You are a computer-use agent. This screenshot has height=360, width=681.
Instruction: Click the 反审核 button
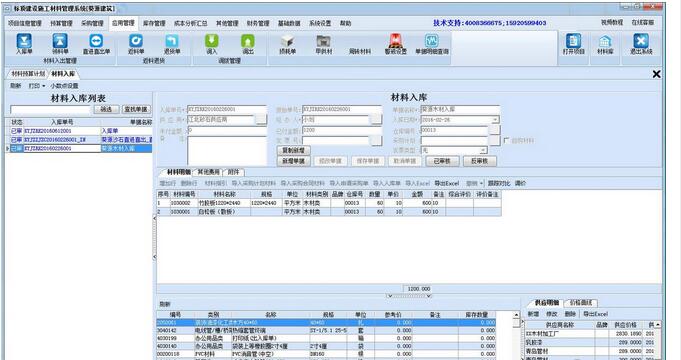tap(479, 161)
